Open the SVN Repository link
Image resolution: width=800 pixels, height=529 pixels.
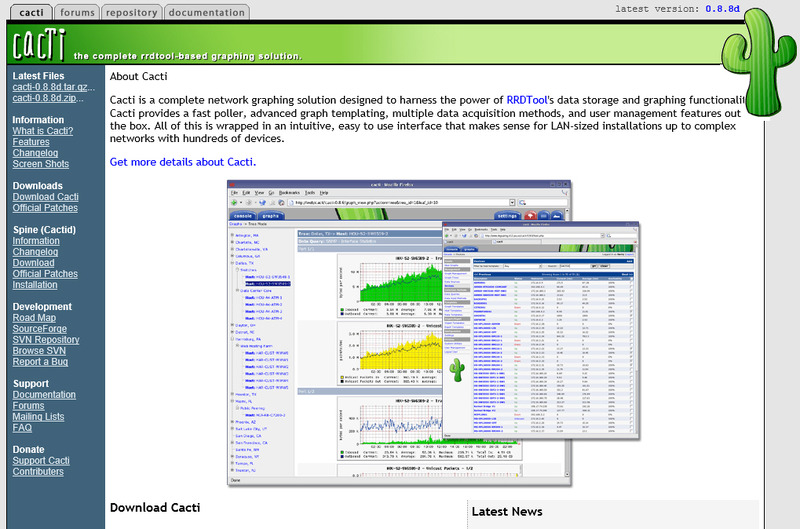tap(46, 340)
